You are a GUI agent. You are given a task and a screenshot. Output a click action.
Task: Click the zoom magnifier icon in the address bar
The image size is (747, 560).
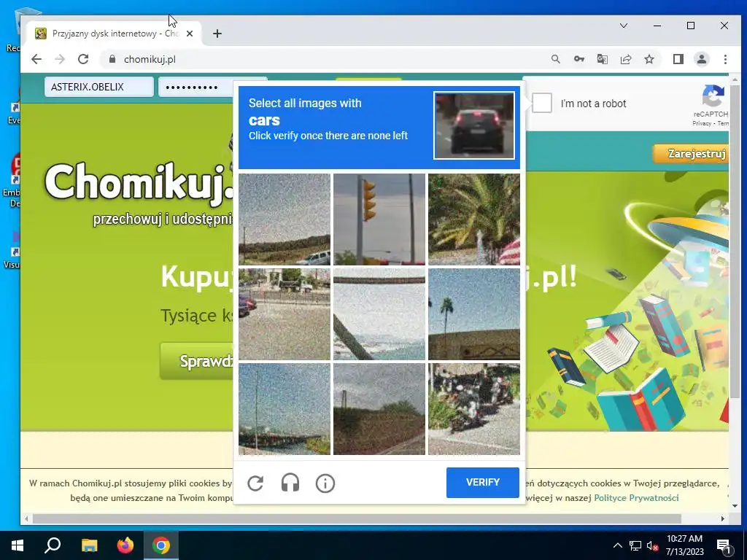555,59
